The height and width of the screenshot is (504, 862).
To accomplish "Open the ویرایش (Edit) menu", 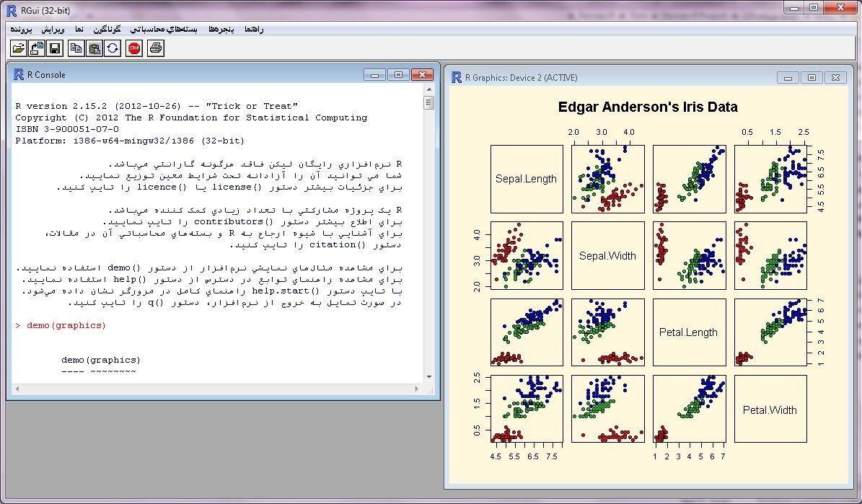I will (53, 30).
